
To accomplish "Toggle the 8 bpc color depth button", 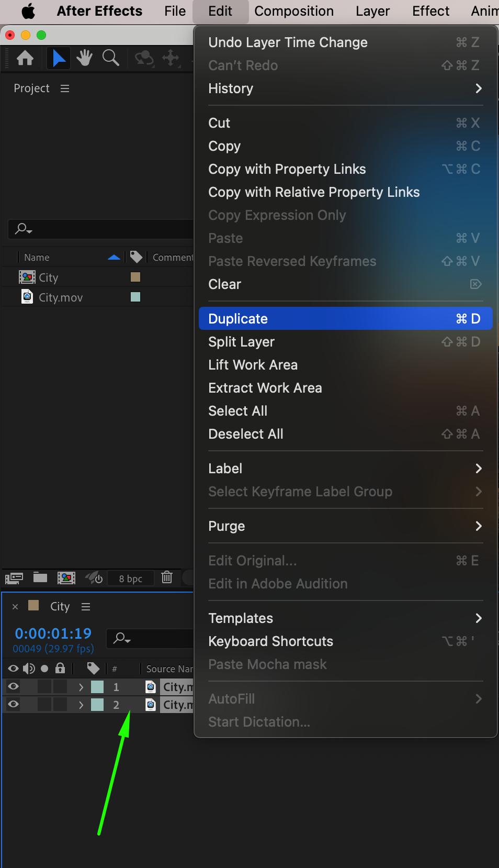I will (x=131, y=578).
